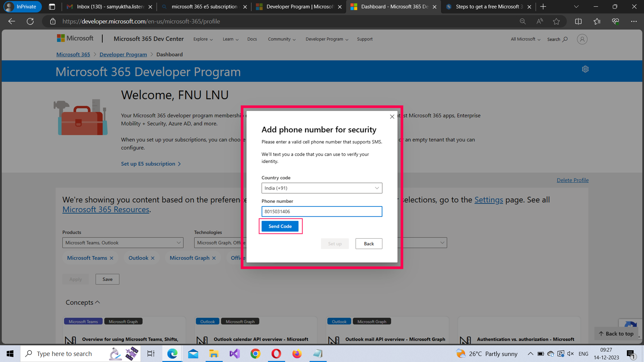This screenshot has width=644, height=362.
Task: Collapse the Concepts section
Action: [83, 302]
